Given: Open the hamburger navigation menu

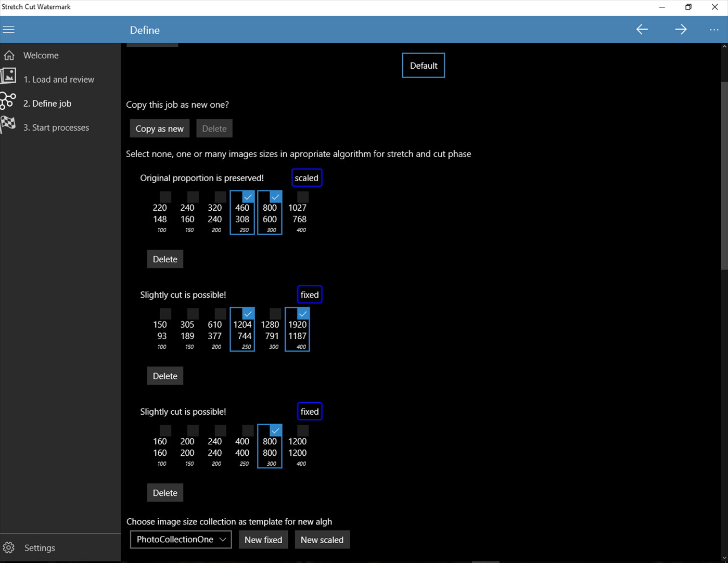Looking at the screenshot, I should click(x=9, y=30).
